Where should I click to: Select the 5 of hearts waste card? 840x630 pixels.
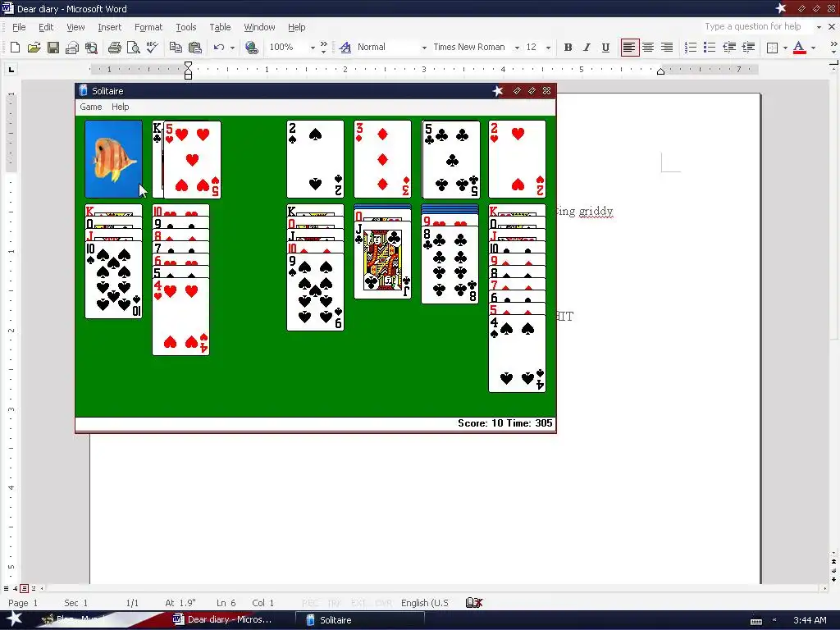[x=192, y=160]
